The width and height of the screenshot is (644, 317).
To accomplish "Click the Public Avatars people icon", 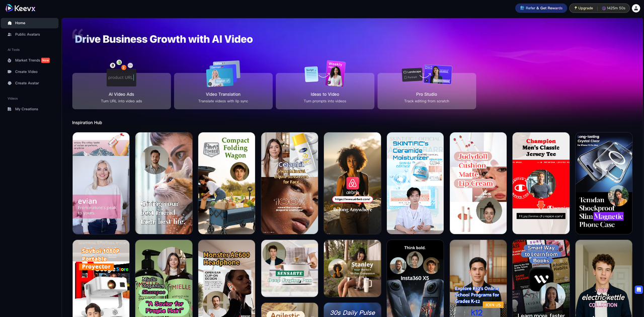I will coord(10,34).
